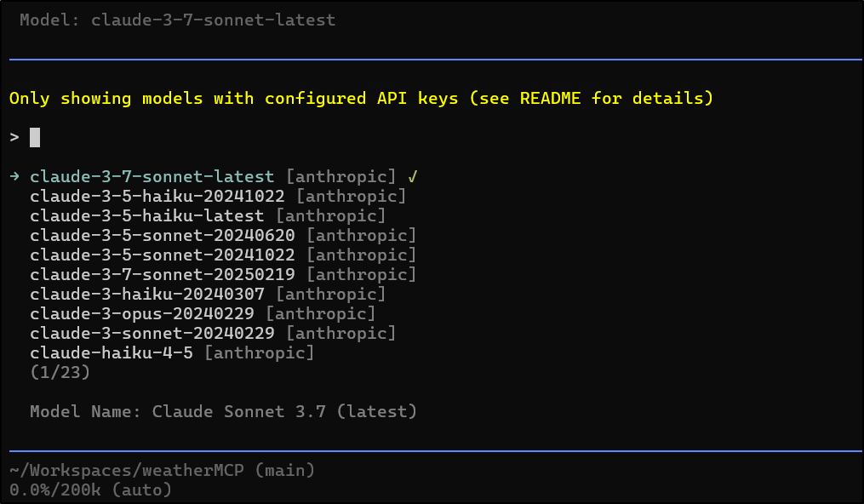The height and width of the screenshot is (504, 864).
Task: Select claude-3-5-haiku-latest model
Action: (146, 215)
